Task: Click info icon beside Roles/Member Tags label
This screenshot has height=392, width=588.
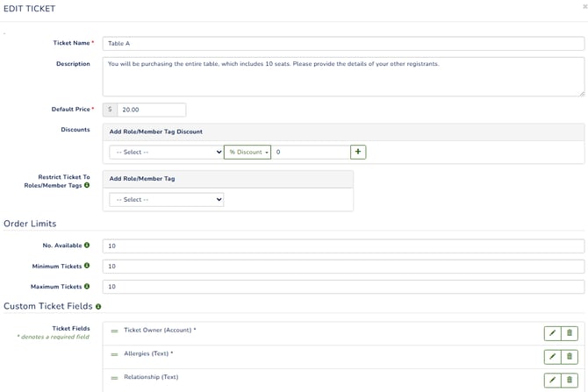Action: [87, 185]
